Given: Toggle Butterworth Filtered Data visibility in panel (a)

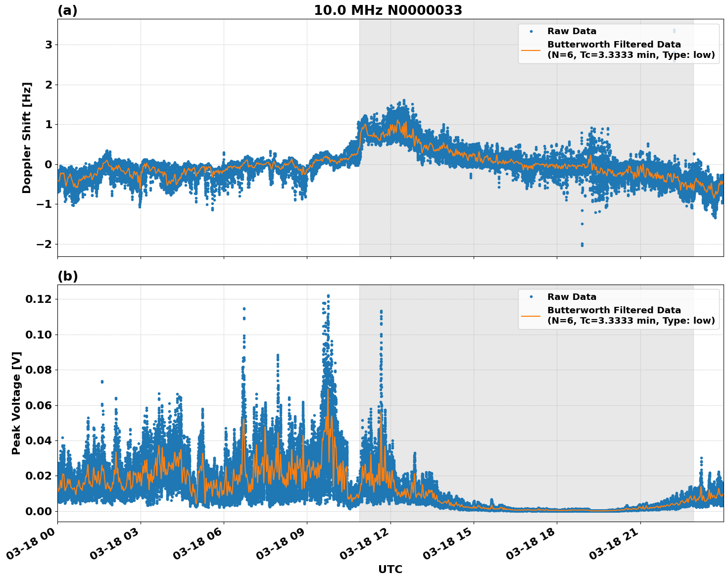Looking at the screenshot, I should point(614,47).
